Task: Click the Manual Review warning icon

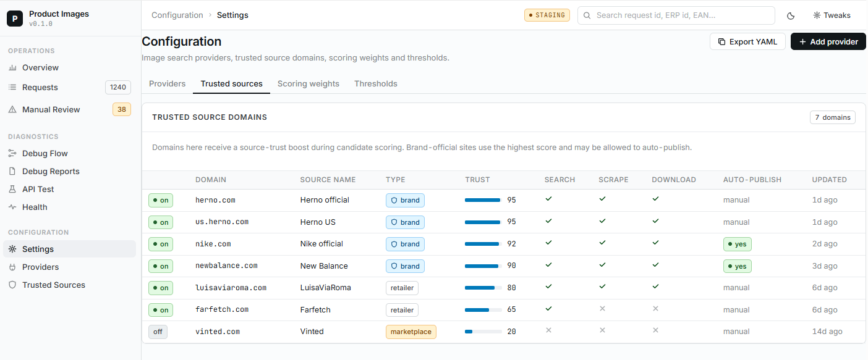Action: point(12,110)
